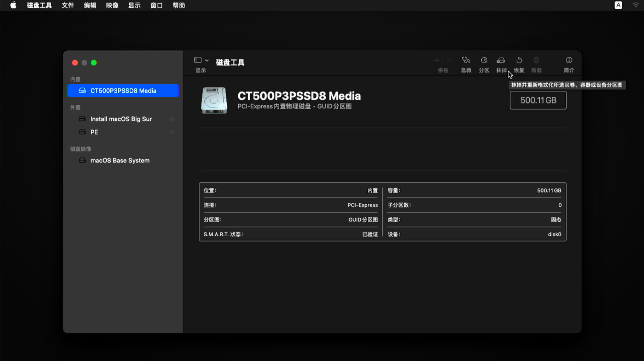This screenshot has height=361, width=644.
Task: Open the 帮助 menu
Action: [178, 5]
